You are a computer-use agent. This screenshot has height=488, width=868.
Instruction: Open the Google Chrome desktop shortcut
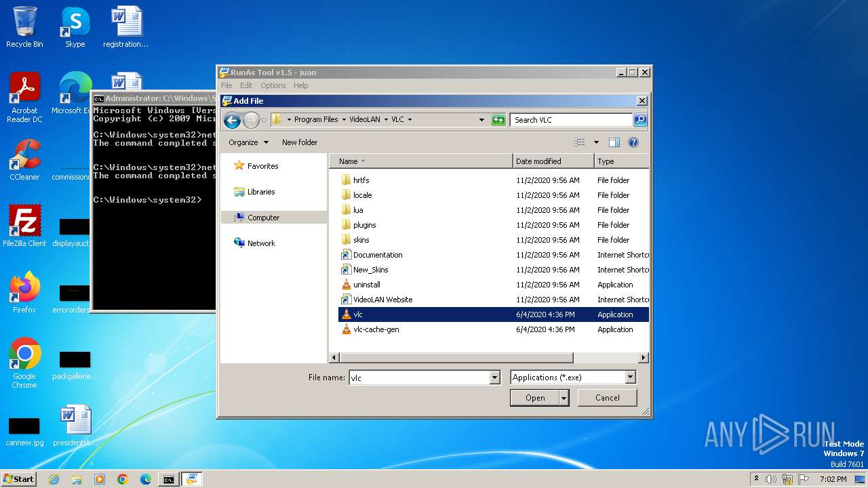pyautogui.click(x=24, y=363)
